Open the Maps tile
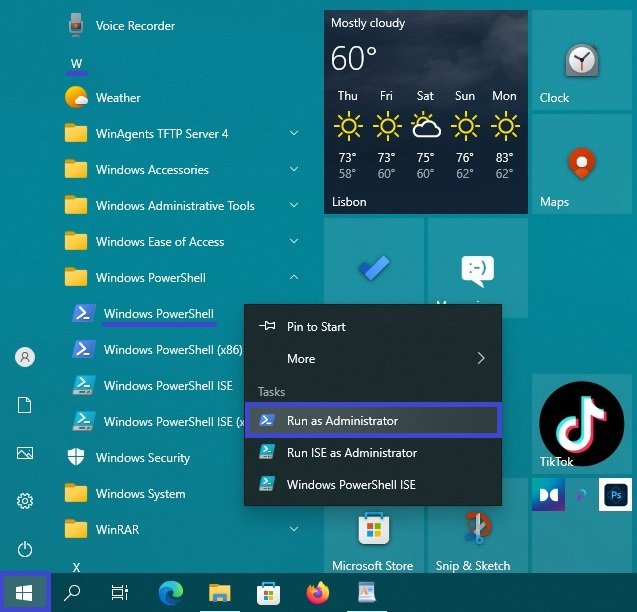 pos(582,164)
